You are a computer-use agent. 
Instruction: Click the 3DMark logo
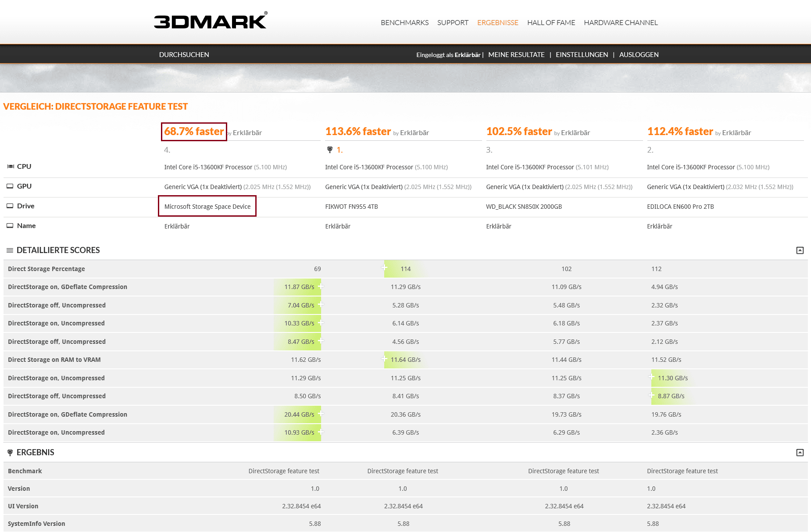point(211,21)
